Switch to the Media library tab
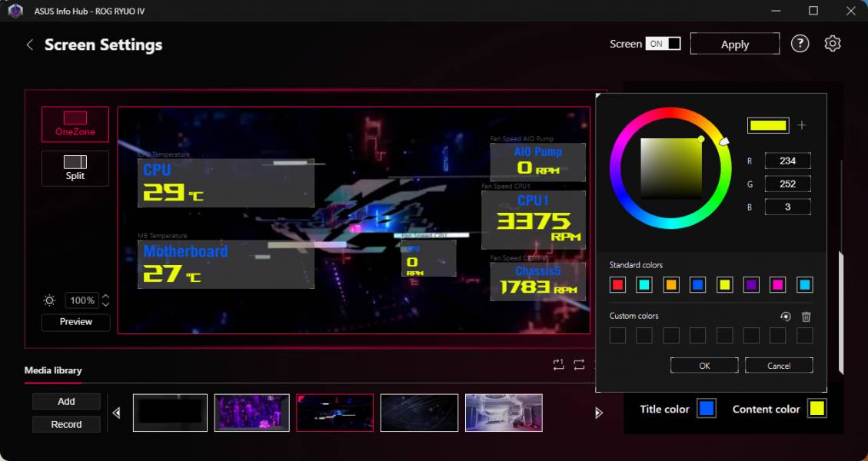The image size is (868, 461). click(x=53, y=370)
